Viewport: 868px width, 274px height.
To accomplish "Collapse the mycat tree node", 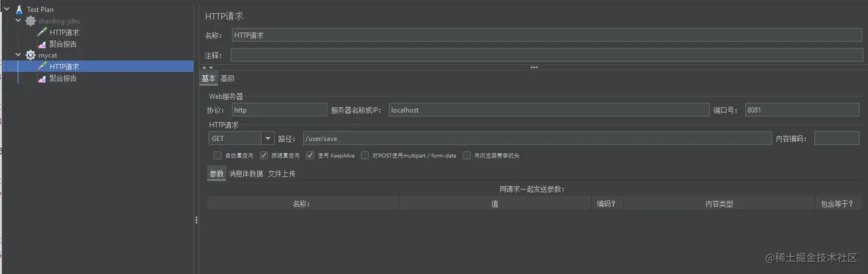I will tap(18, 55).
